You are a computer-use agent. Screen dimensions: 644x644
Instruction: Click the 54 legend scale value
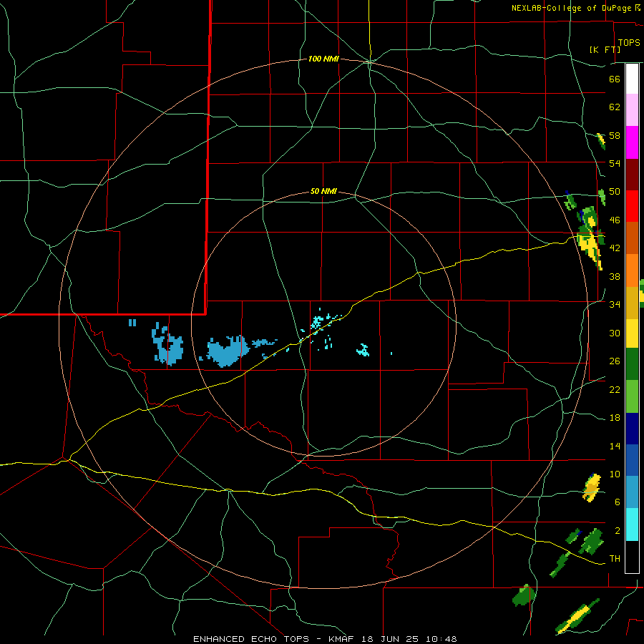[x=615, y=163]
